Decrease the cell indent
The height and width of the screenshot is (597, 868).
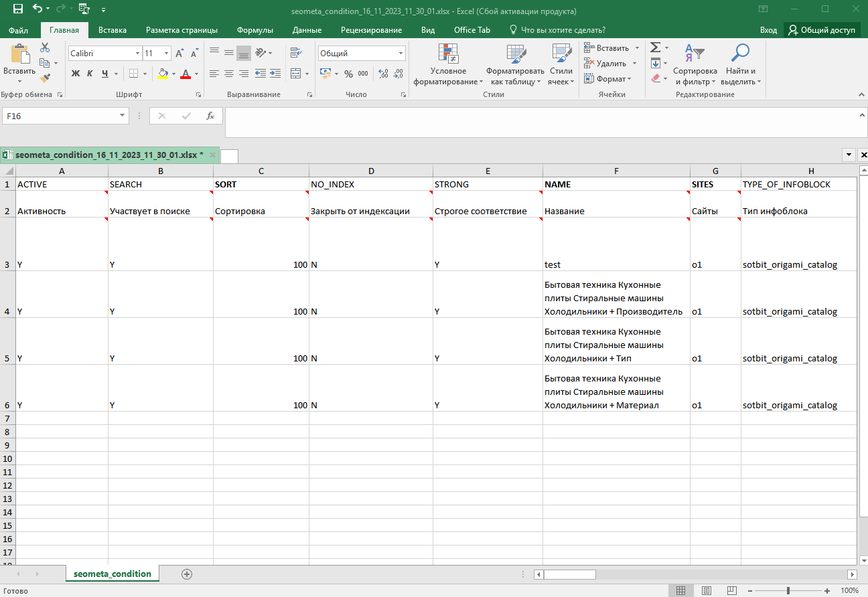click(261, 74)
